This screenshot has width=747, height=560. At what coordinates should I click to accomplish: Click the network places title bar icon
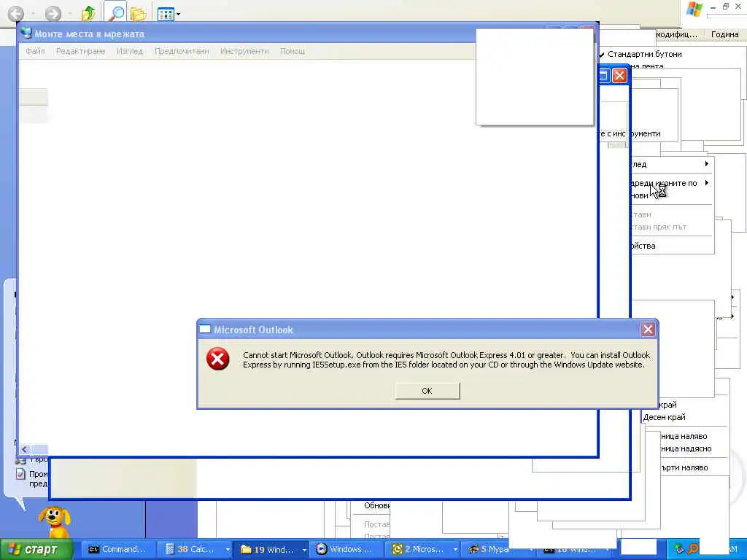[x=26, y=34]
